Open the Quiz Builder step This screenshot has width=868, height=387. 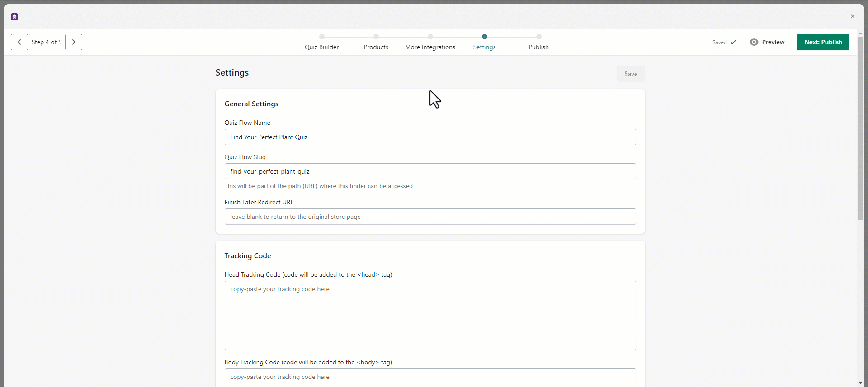[321, 42]
